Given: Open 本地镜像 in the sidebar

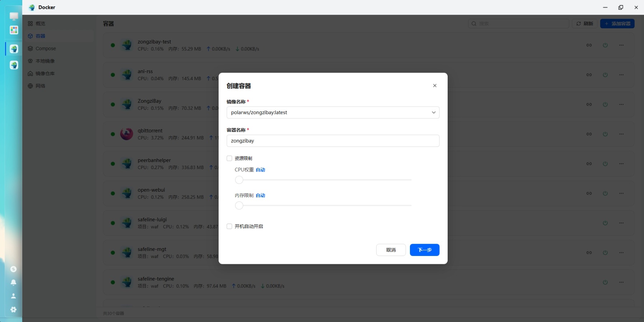Looking at the screenshot, I should [59, 61].
